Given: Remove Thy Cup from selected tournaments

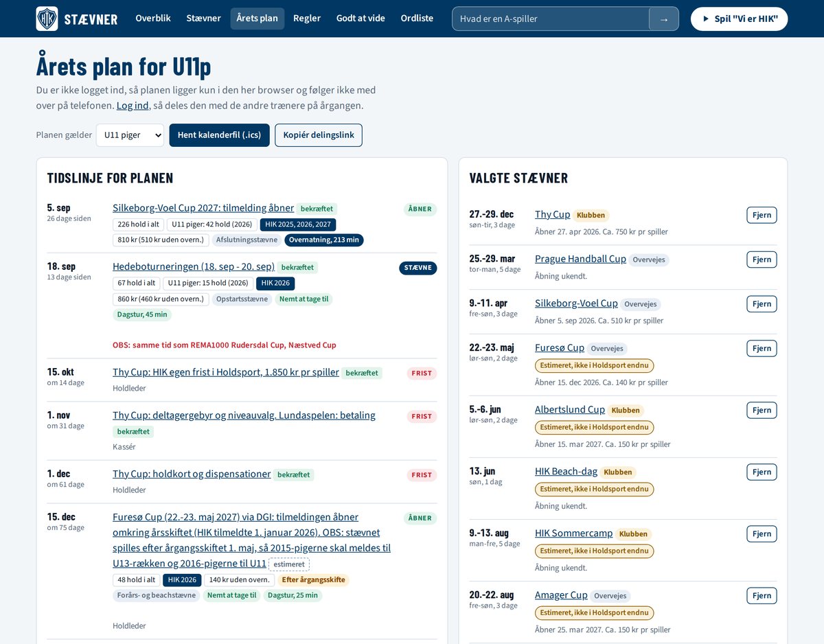Looking at the screenshot, I should (762, 215).
